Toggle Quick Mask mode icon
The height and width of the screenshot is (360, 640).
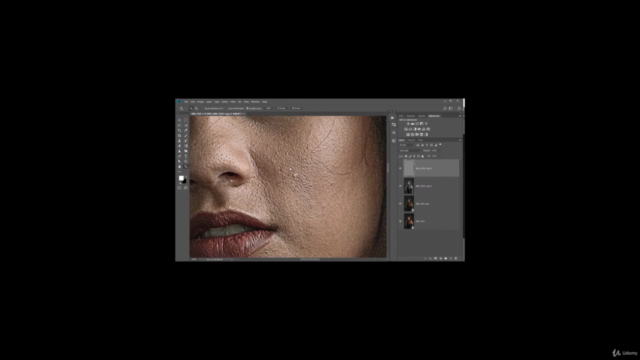(x=179, y=188)
